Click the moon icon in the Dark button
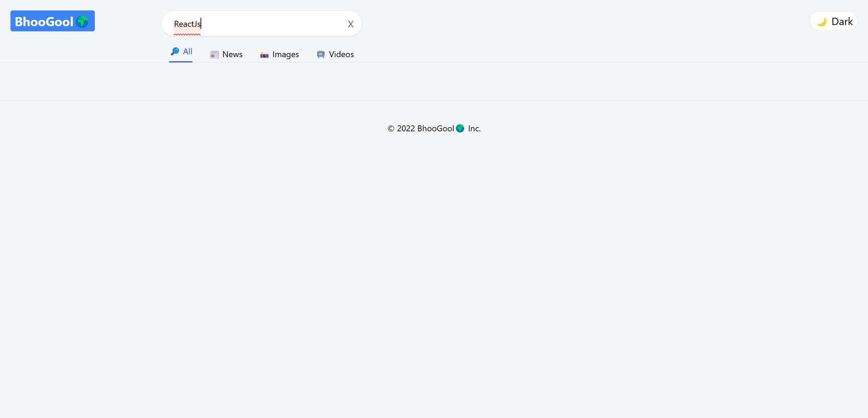 coord(822,21)
